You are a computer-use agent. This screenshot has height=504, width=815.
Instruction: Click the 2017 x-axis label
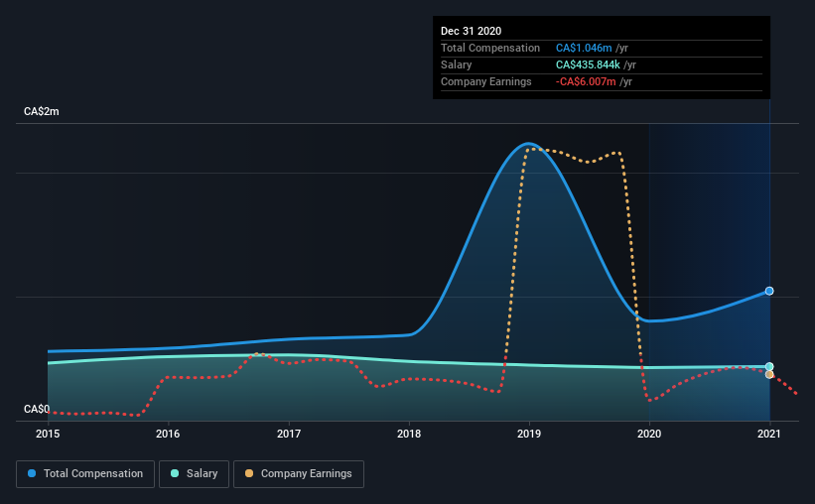click(289, 434)
